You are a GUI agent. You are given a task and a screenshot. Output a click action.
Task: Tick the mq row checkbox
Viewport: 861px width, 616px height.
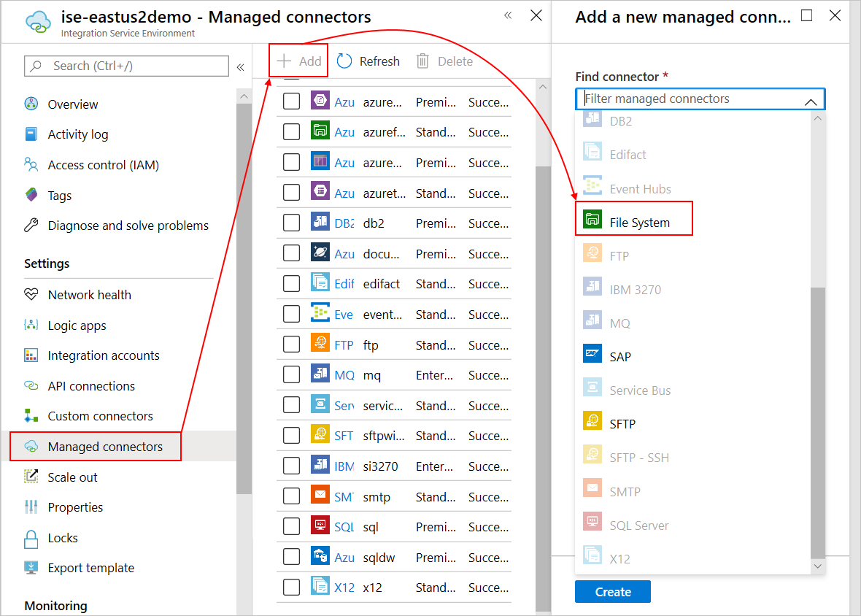[292, 375]
